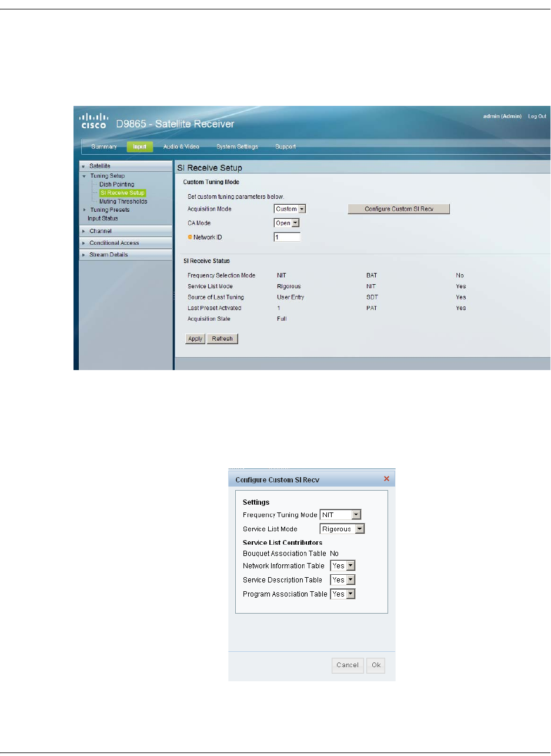Click admin (Admin) user label
This screenshot has height=756, width=551.
pyautogui.click(x=502, y=116)
